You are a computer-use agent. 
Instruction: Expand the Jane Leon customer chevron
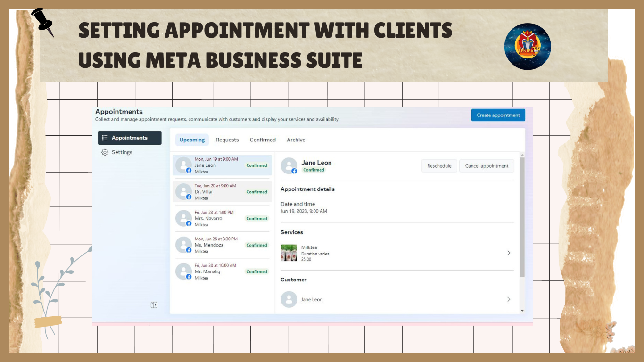point(509,299)
